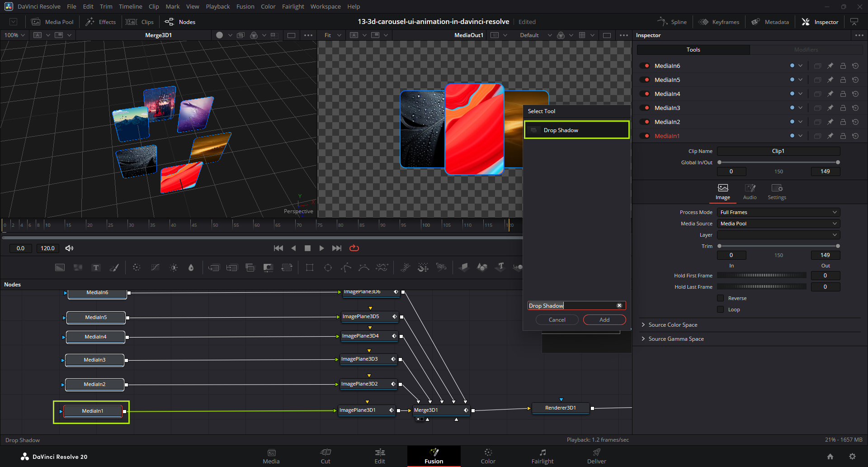Open the Media Source dropdown

tap(778, 224)
